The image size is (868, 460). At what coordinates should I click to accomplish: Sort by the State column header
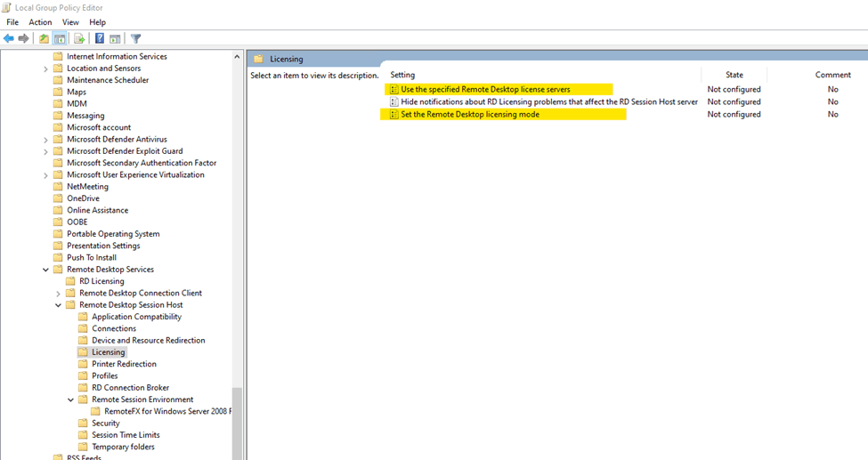734,75
